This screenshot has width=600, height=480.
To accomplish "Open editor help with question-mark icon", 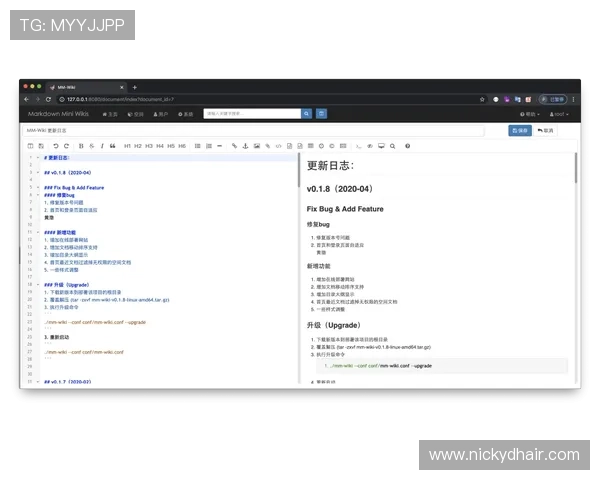I will click(408, 146).
